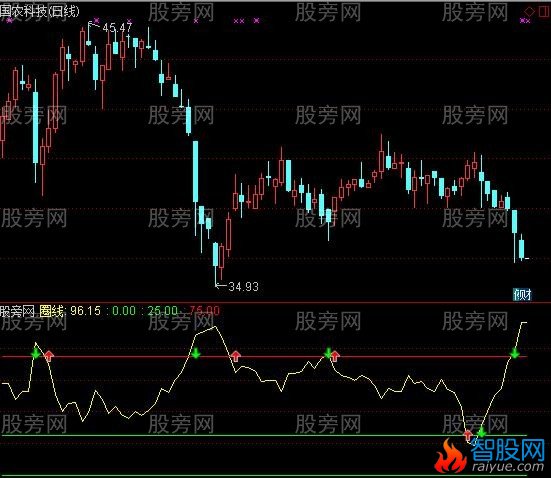Select the stock title 国农科技(日线)
The image size is (551, 478).
(x=39, y=11)
